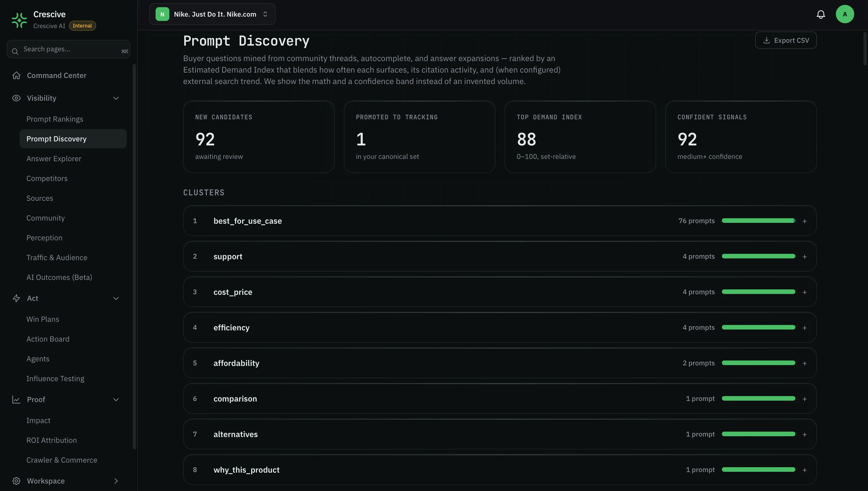Open the Nike brand switcher dropdown
This screenshot has height=491, width=868.
(212, 14)
